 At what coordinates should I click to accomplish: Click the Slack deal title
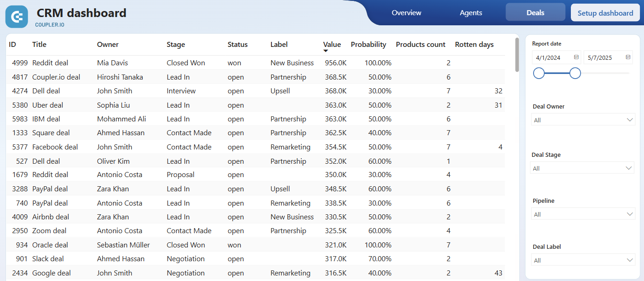point(48,258)
